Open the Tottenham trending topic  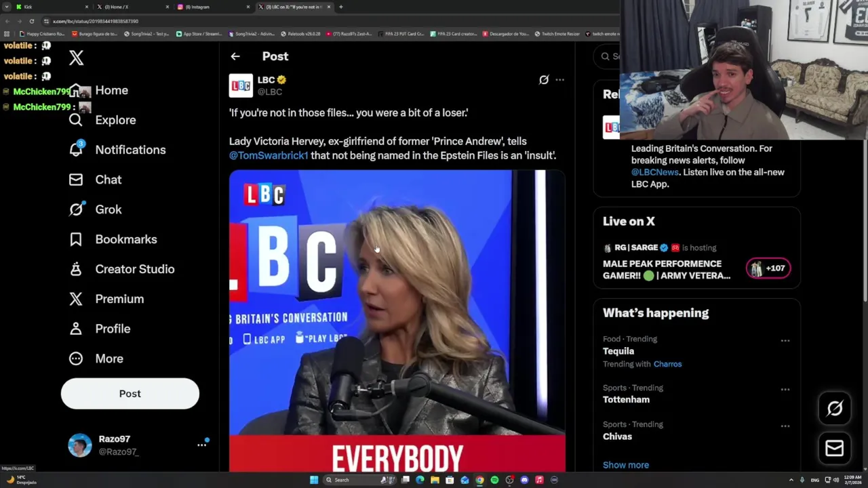626,400
